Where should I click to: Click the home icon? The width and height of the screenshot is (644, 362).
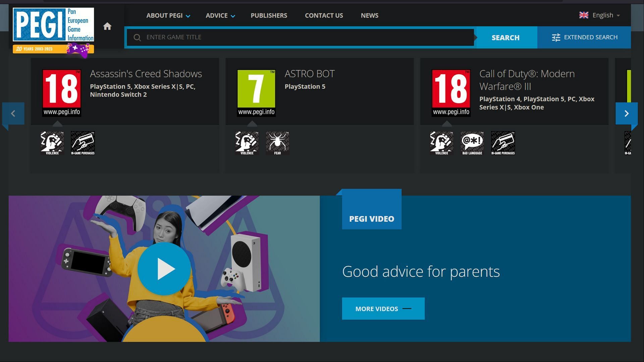(107, 26)
